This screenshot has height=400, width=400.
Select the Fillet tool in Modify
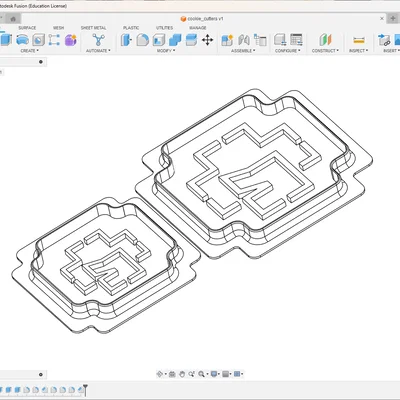click(143, 40)
